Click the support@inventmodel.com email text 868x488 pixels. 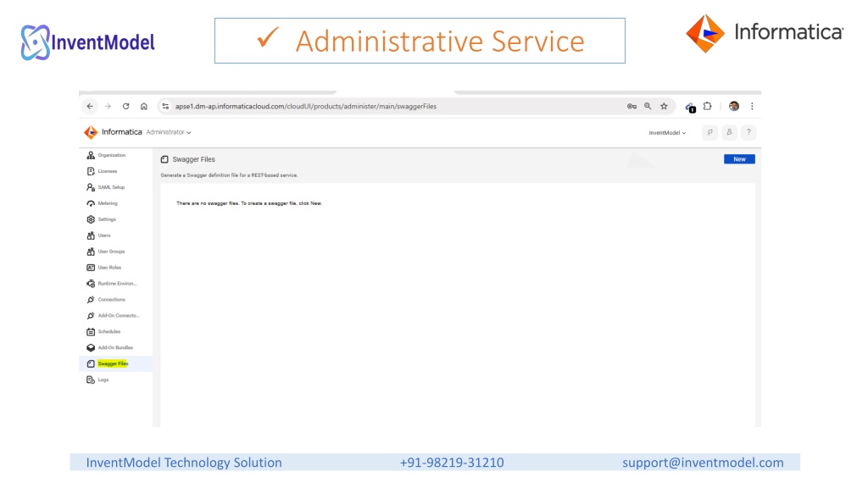(703, 463)
